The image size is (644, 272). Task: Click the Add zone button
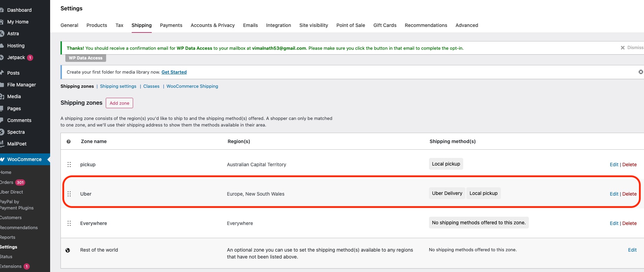pyautogui.click(x=119, y=103)
